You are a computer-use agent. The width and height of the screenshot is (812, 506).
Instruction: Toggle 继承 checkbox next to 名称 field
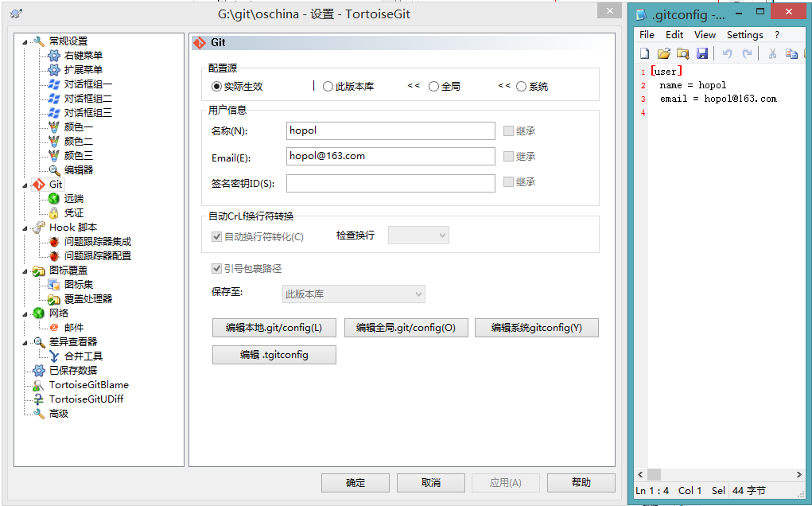click(x=508, y=131)
